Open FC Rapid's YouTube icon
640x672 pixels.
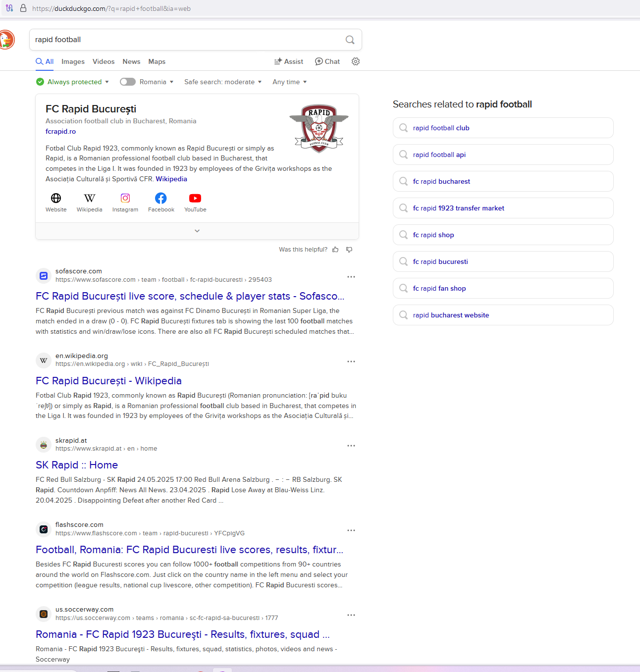(x=195, y=198)
